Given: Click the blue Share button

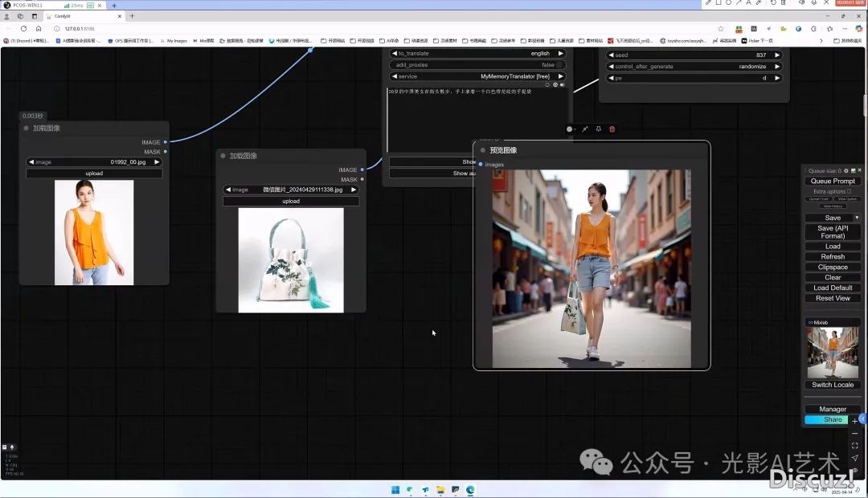Looking at the screenshot, I should (826, 420).
